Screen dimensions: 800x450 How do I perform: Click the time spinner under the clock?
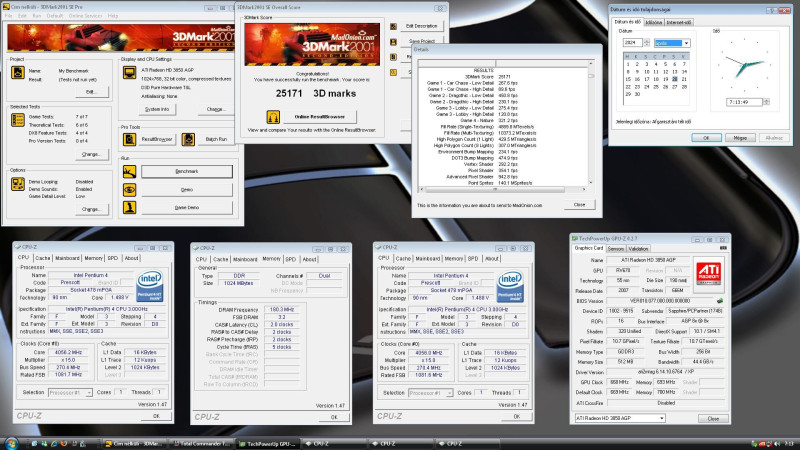point(766,102)
